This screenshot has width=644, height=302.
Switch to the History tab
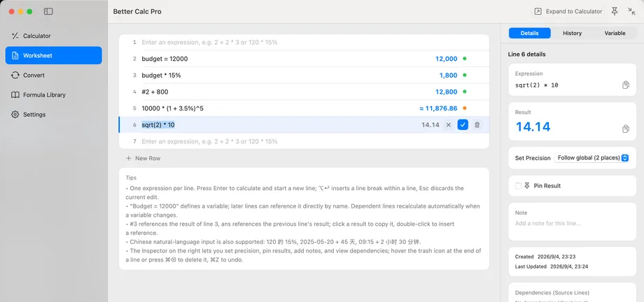(x=572, y=34)
